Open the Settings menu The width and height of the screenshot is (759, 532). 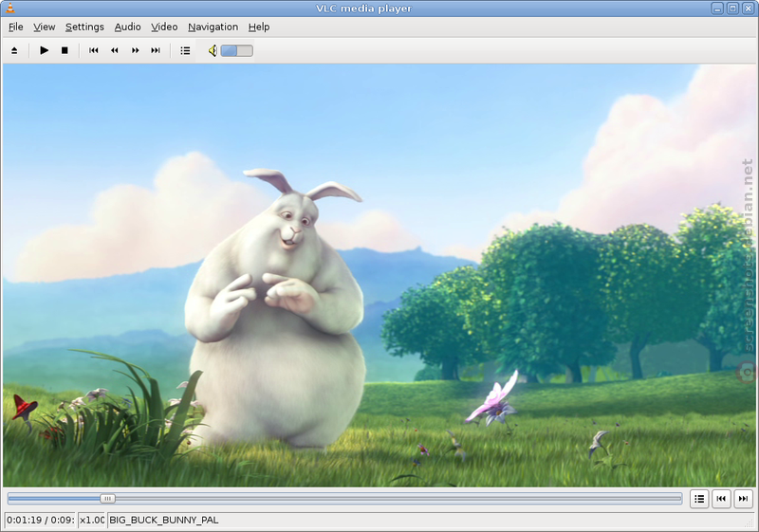[x=84, y=28]
